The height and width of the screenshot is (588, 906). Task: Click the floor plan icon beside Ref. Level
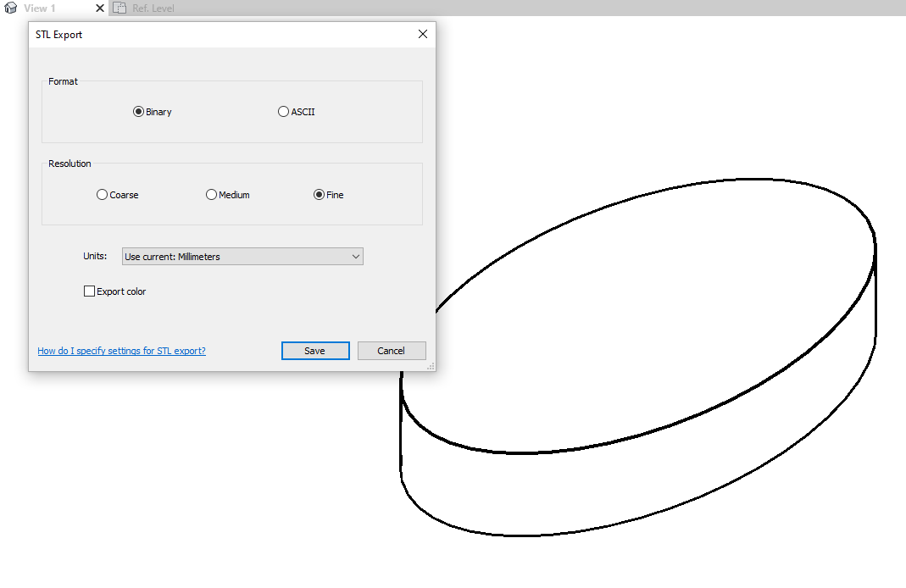point(120,8)
